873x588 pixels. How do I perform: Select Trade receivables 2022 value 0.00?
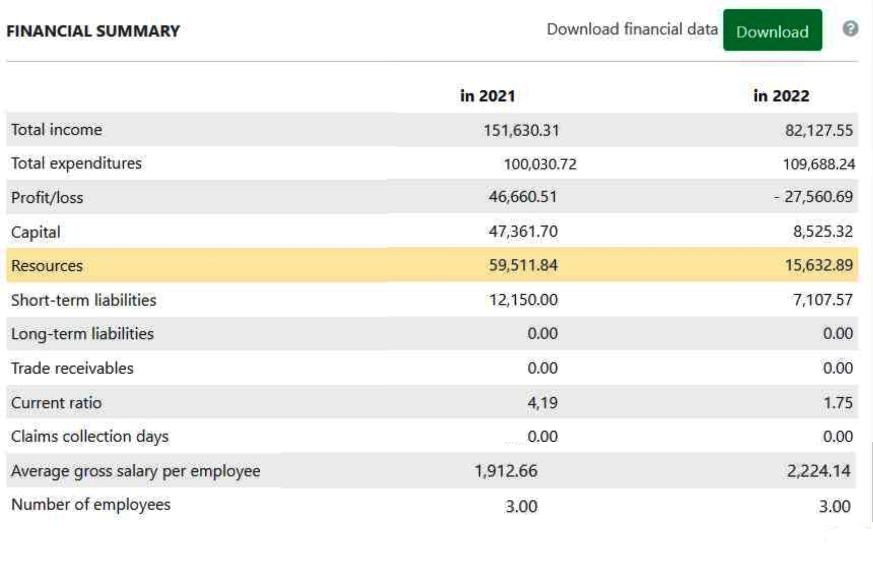(x=838, y=368)
